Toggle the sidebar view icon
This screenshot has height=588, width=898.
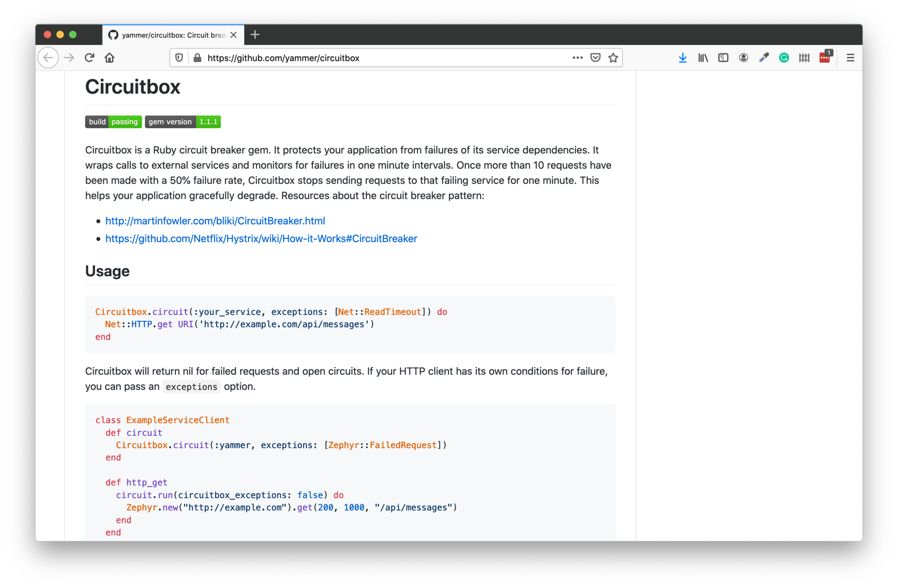pyautogui.click(x=723, y=57)
